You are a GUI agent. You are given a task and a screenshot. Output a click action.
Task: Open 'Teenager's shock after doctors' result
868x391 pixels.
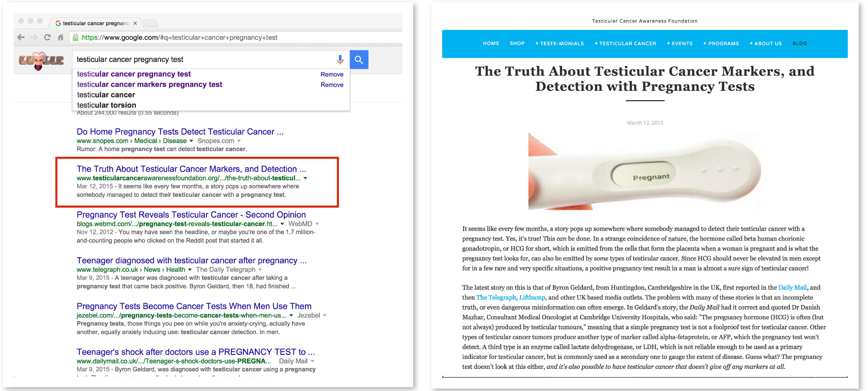coord(196,352)
